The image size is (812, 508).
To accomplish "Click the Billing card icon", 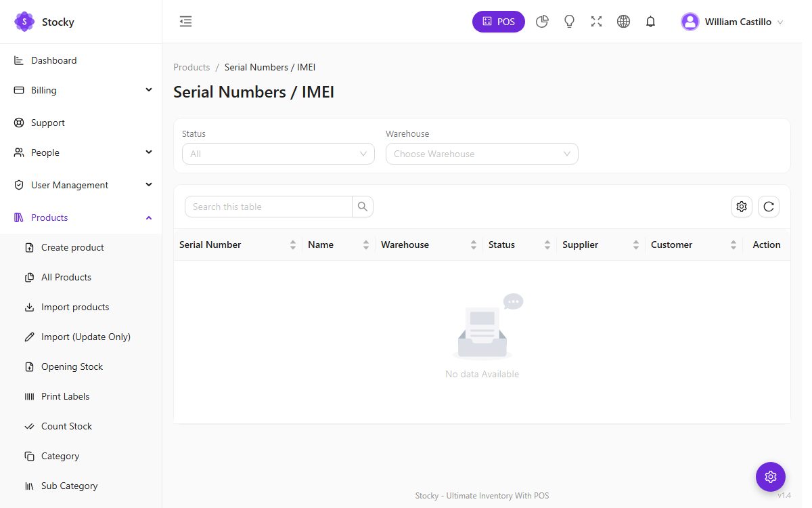I will [x=19, y=90].
